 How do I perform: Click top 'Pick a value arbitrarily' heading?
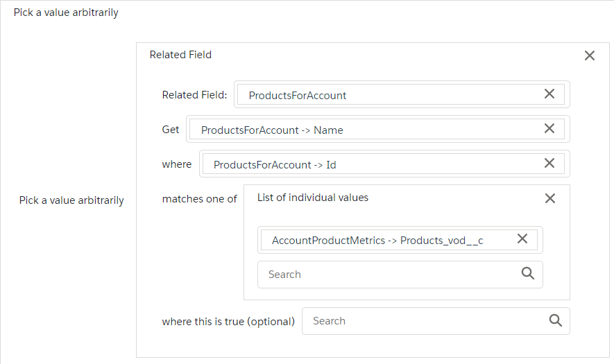pyautogui.click(x=66, y=12)
